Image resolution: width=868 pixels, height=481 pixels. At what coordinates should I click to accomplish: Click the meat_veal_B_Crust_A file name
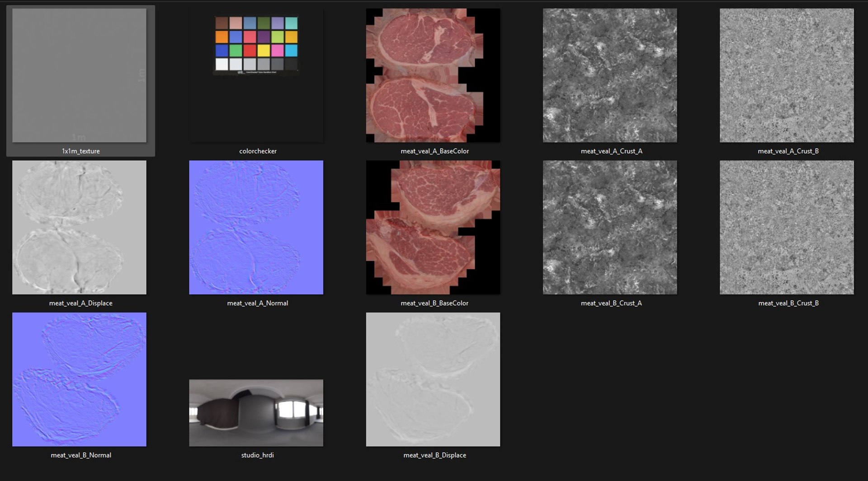[611, 303]
